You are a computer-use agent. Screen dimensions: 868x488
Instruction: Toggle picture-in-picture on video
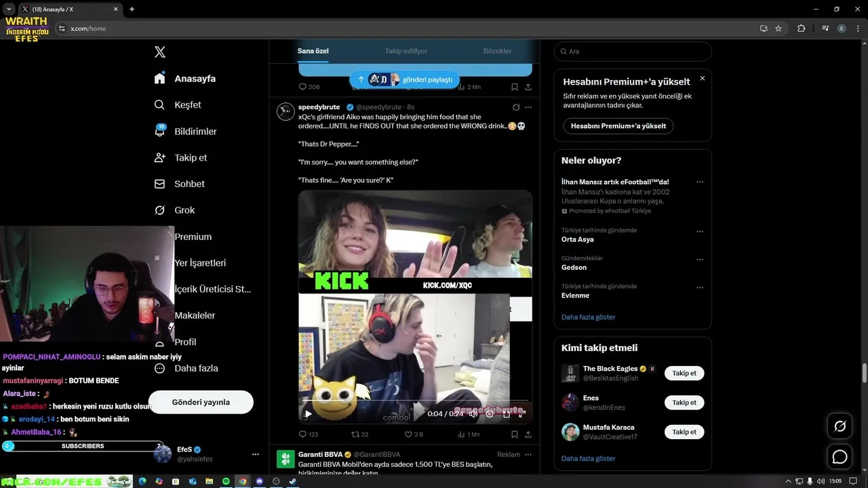506,413
